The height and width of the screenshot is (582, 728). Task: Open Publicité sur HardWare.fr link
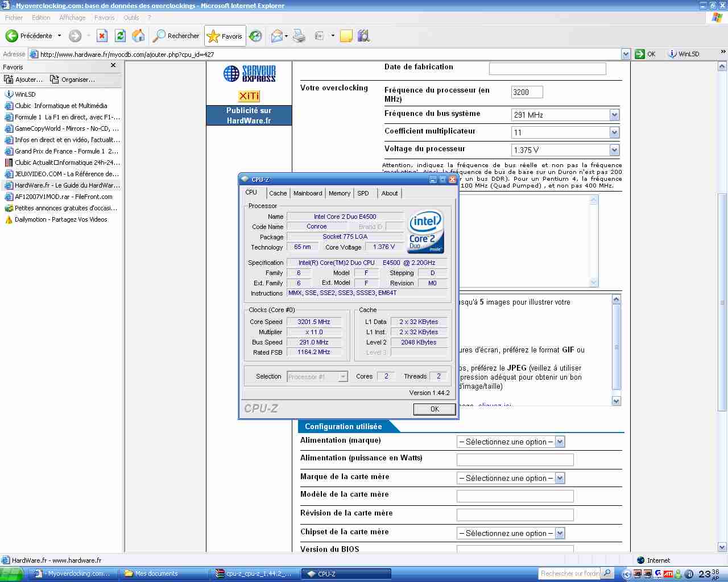[249, 115]
